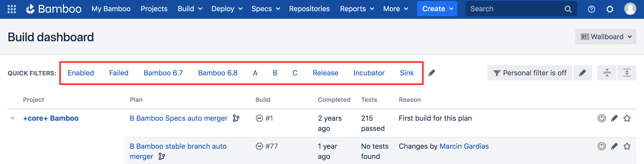Go to the Repositories menu
644x164 pixels.
[x=309, y=8]
